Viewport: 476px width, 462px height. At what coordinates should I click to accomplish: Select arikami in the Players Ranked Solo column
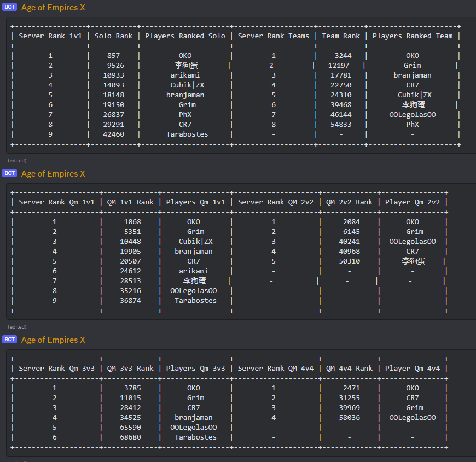pos(185,75)
